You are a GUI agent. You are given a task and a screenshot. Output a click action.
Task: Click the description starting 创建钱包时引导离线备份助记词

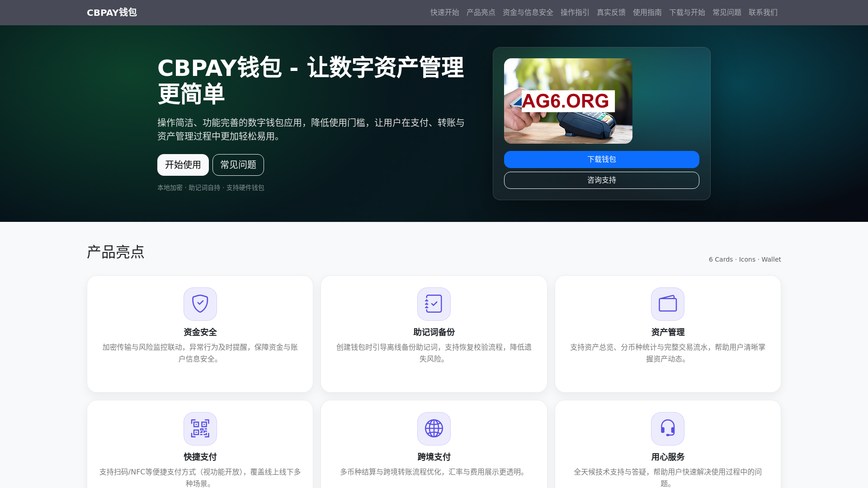(434, 353)
